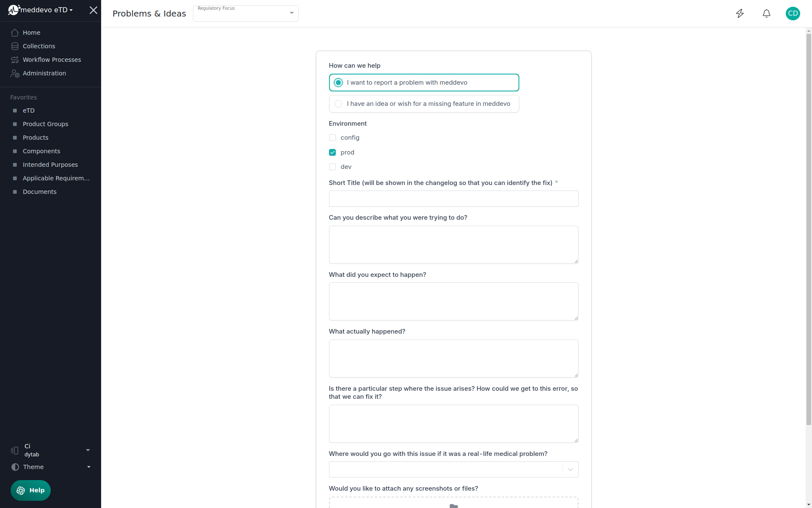Viewport: 812px width, 508px height.
Task: Expand the real-life medical problem dropdown
Action: point(570,469)
